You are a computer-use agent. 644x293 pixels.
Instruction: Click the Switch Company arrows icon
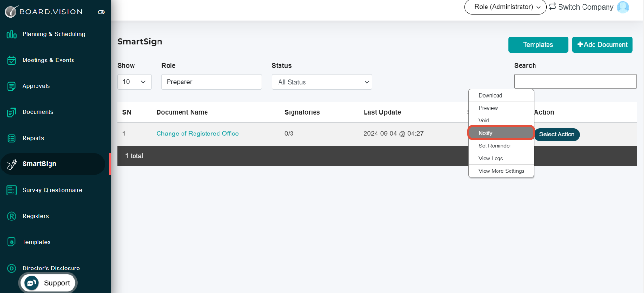point(553,7)
